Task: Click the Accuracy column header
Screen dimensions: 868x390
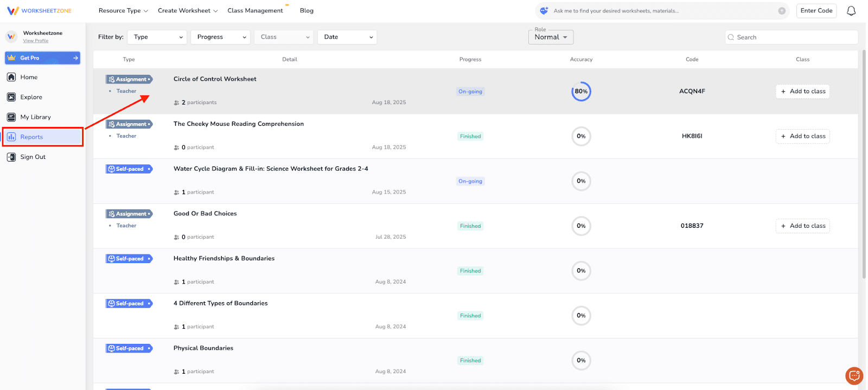Action: coord(581,60)
